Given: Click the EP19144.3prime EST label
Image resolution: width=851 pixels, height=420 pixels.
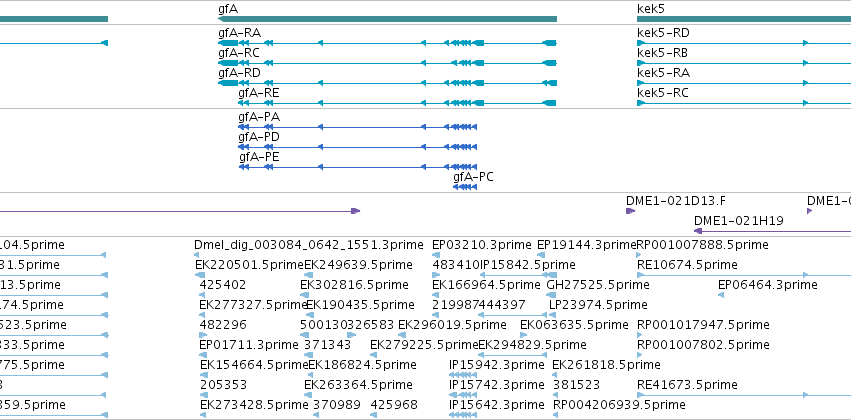Looking at the screenshot, I should coord(586,245).
